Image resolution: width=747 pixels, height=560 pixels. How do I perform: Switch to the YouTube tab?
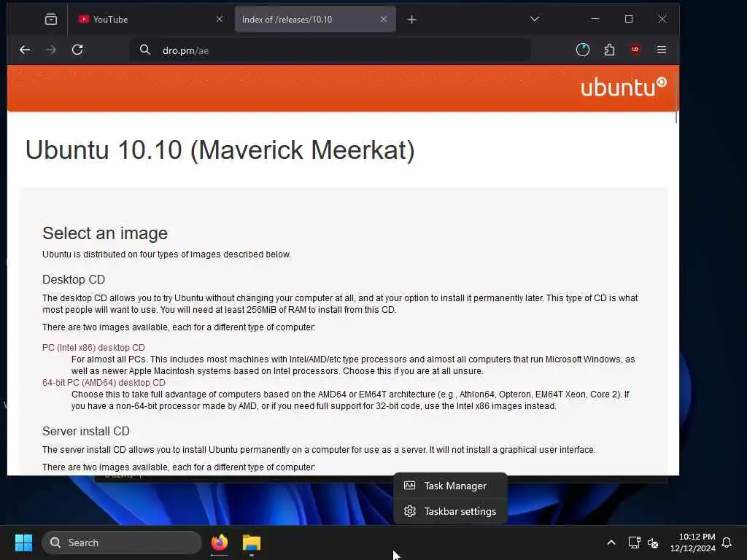(x=150, y=20)
